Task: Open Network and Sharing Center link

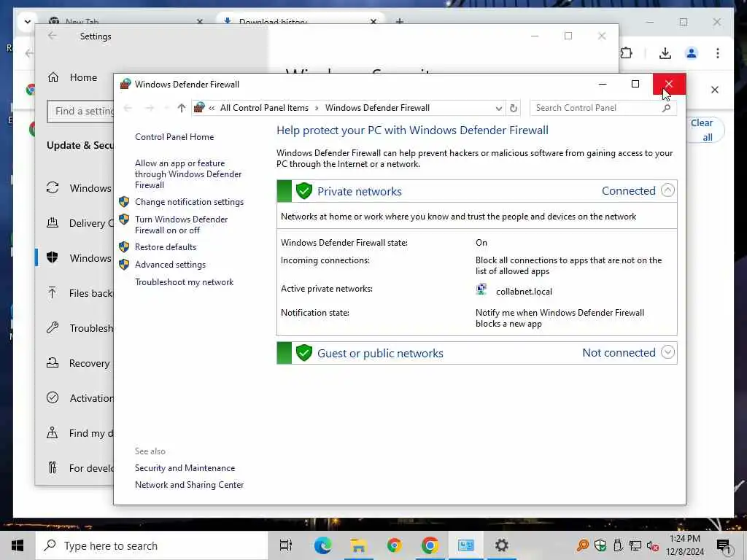Action: 189,485
